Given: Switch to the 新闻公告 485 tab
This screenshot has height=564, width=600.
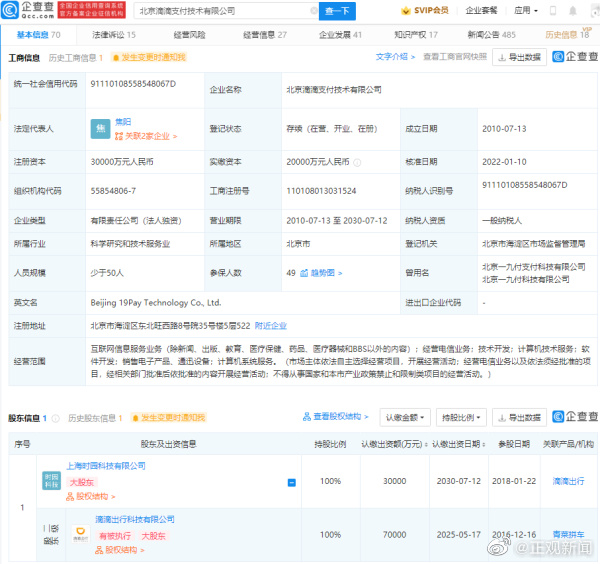Looking at the screenshot, I should [491, 35].
